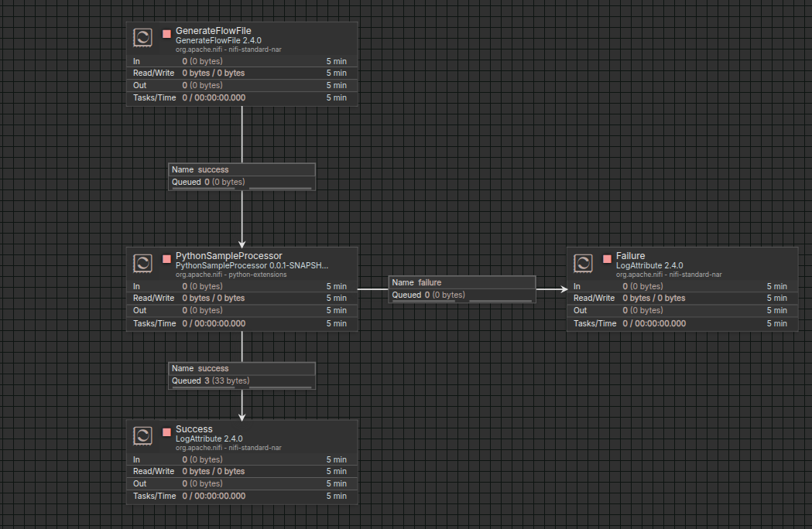Click arrowhead pointing into Failure processor
The height and width of the screenshot is (529, 812).
click(562, 289)
